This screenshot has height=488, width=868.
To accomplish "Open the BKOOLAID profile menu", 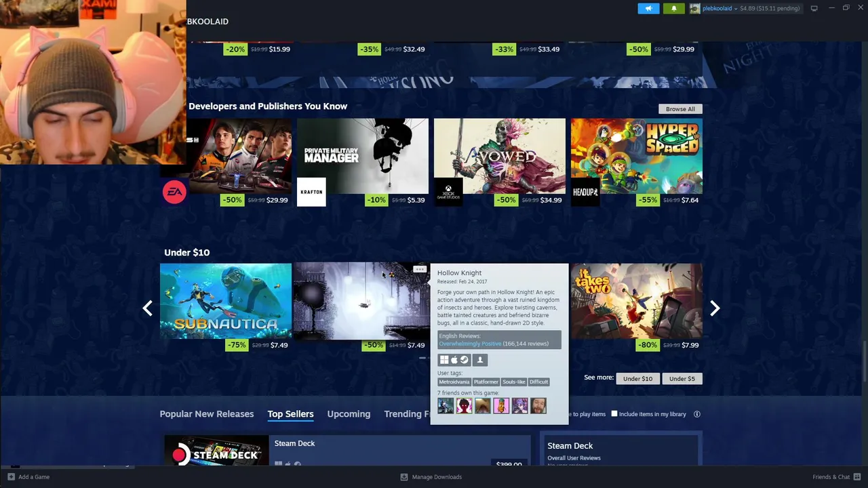I will pyautogui.click(x=208, y=22).
